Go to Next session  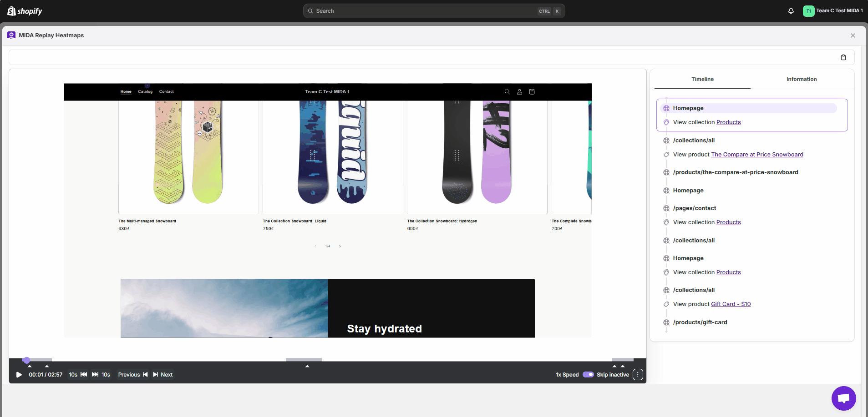[163, 375]
